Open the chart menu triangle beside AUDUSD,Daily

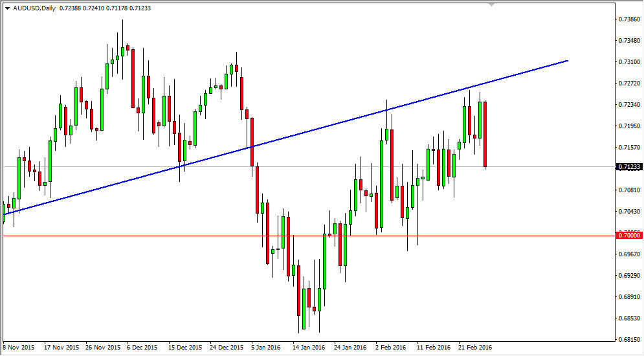7,8
